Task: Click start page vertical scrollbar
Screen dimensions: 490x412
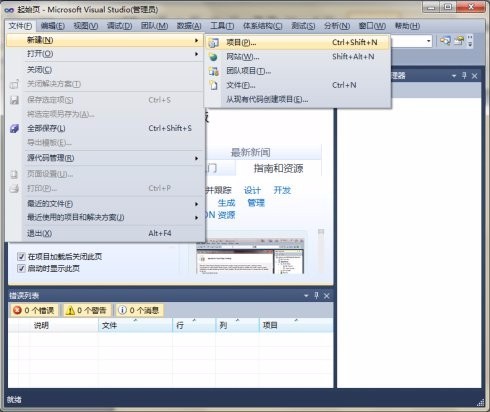Action: tap(321, 251)
